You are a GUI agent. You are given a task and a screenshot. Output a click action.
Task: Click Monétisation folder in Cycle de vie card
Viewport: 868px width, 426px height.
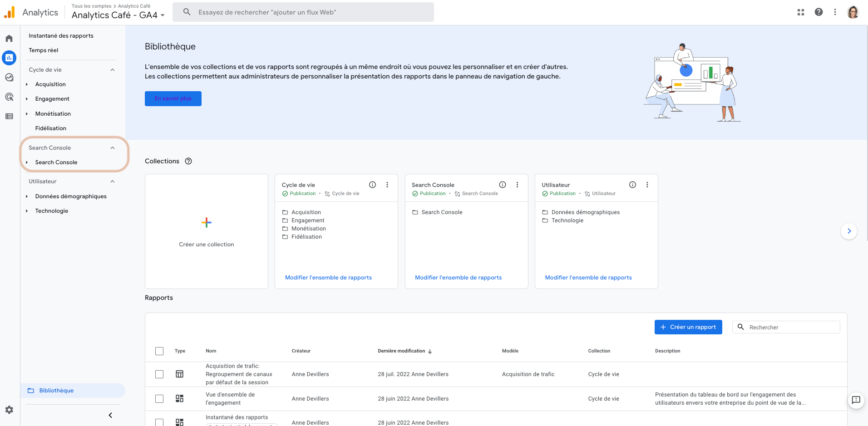pos(308,229)
